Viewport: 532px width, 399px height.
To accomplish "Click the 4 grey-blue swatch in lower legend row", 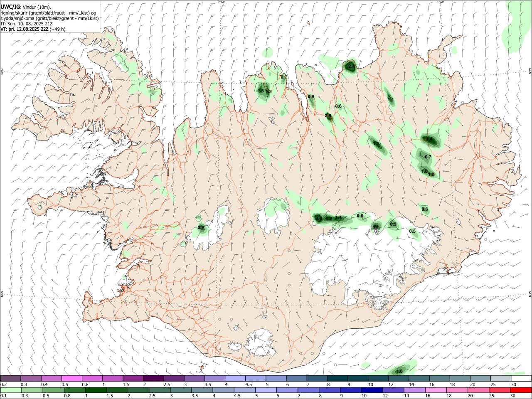I will pyautogui.click(x=223, y=390).
